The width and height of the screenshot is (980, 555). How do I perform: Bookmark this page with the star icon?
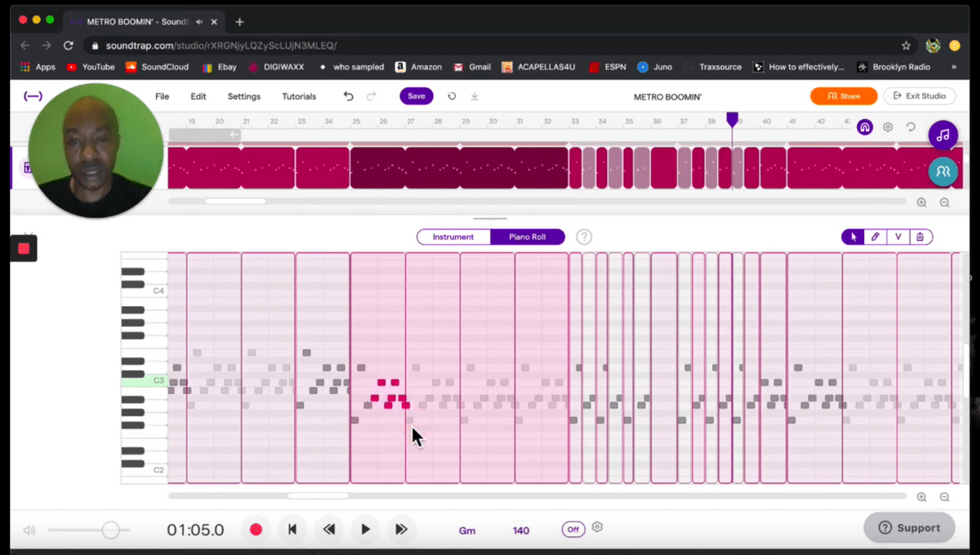coord(906,46)
